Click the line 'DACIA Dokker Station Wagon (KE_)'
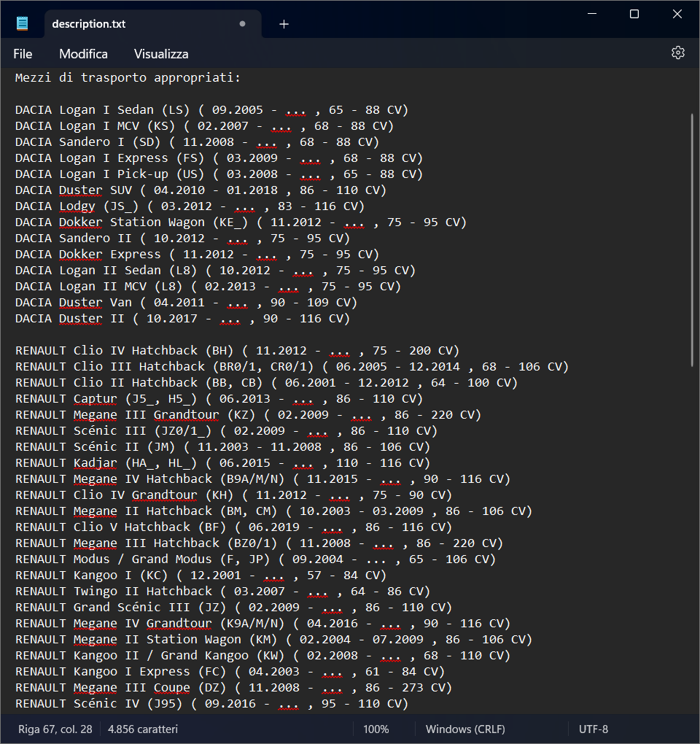Screen dimensions: 700x744 tap(241, 222)
